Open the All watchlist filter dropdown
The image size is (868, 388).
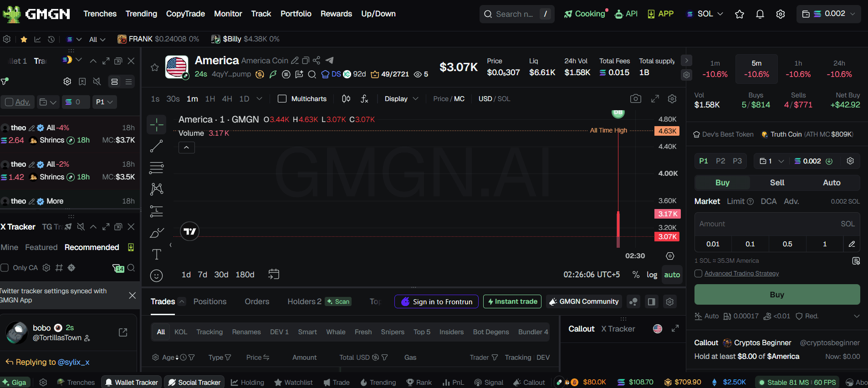[97, 40]
